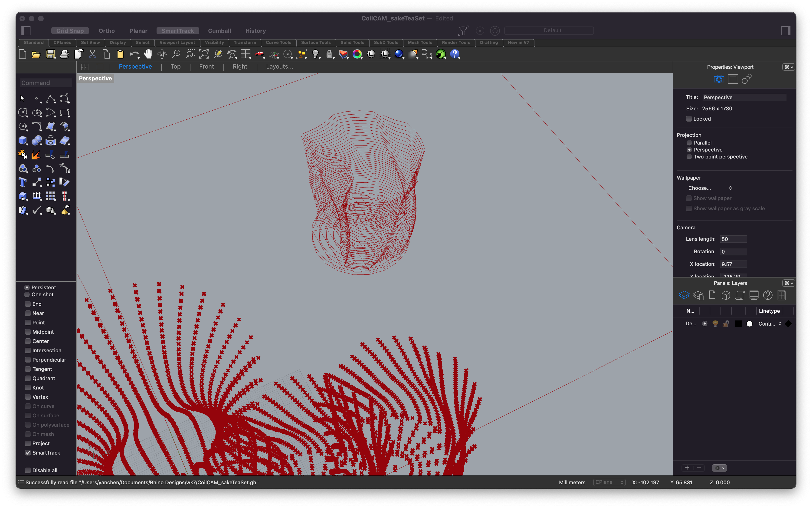Click the Rotate view toolbar icon
The height and width of the screenshot is (508, 812).
tap(162, 54)
